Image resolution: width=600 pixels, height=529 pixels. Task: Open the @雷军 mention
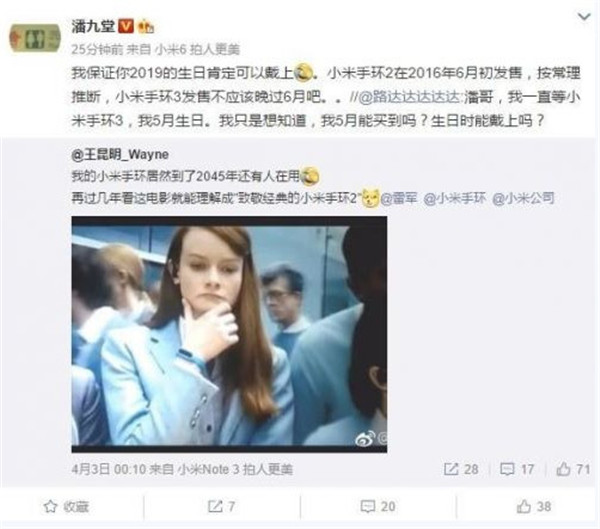click(x=399, y=198)
